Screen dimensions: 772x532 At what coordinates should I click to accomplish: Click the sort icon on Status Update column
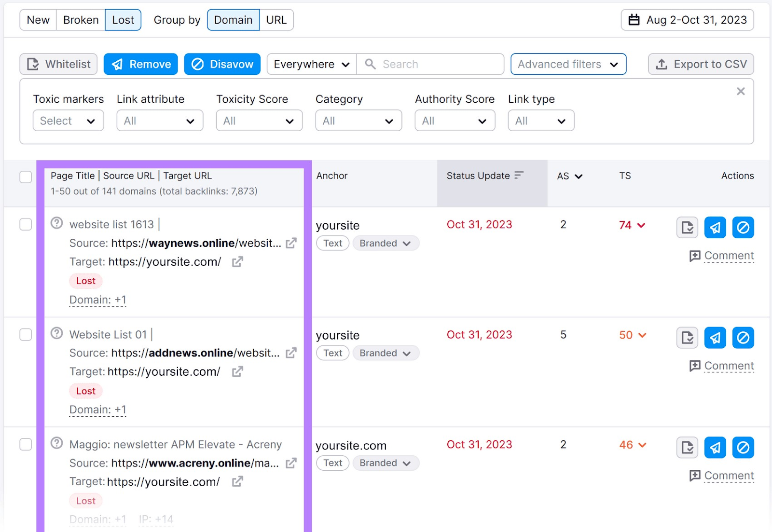tap(519, 176)
